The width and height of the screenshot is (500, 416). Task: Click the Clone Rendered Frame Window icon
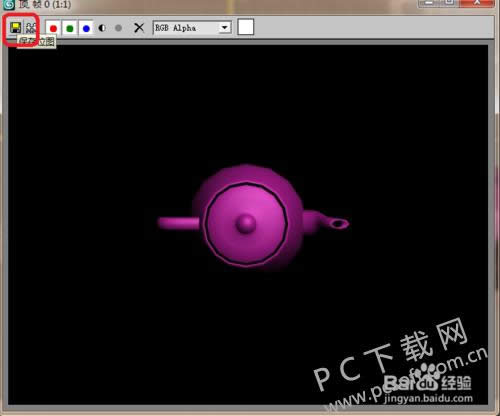(x=31, y=28)
